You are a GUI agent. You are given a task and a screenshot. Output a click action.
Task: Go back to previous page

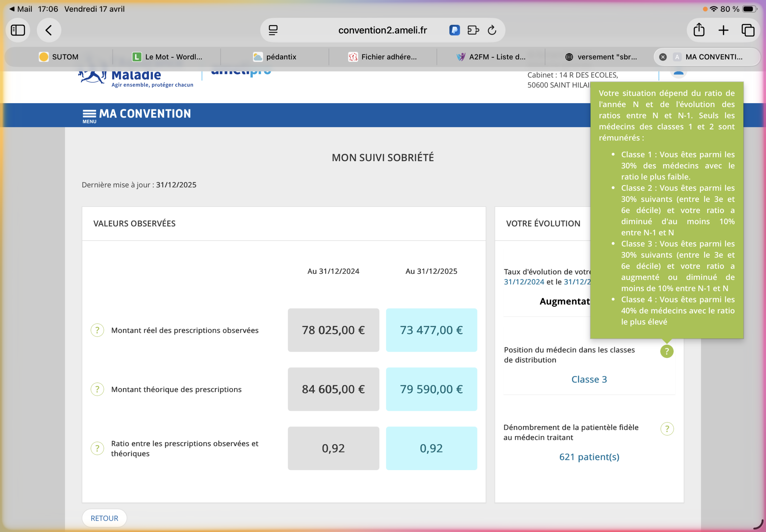point(49,30)
